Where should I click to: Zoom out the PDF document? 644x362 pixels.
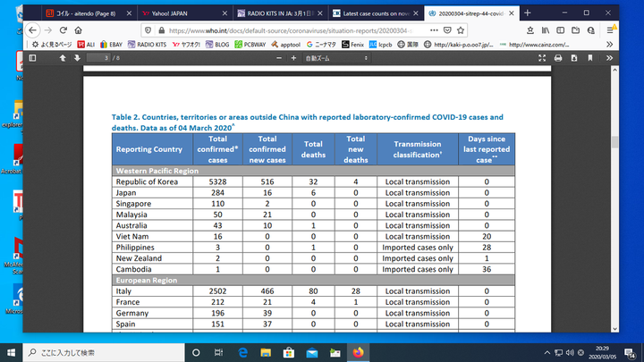point(279,58)
